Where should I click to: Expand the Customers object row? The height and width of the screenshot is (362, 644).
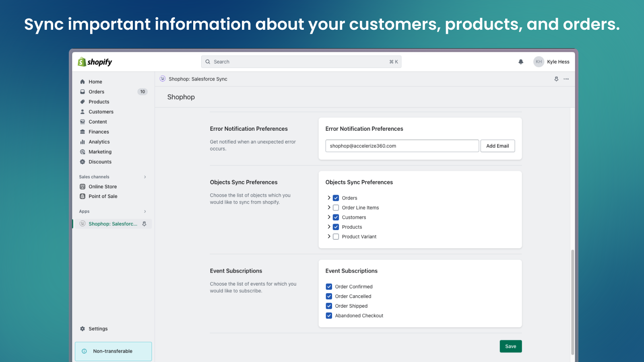(x=329, y=217)
